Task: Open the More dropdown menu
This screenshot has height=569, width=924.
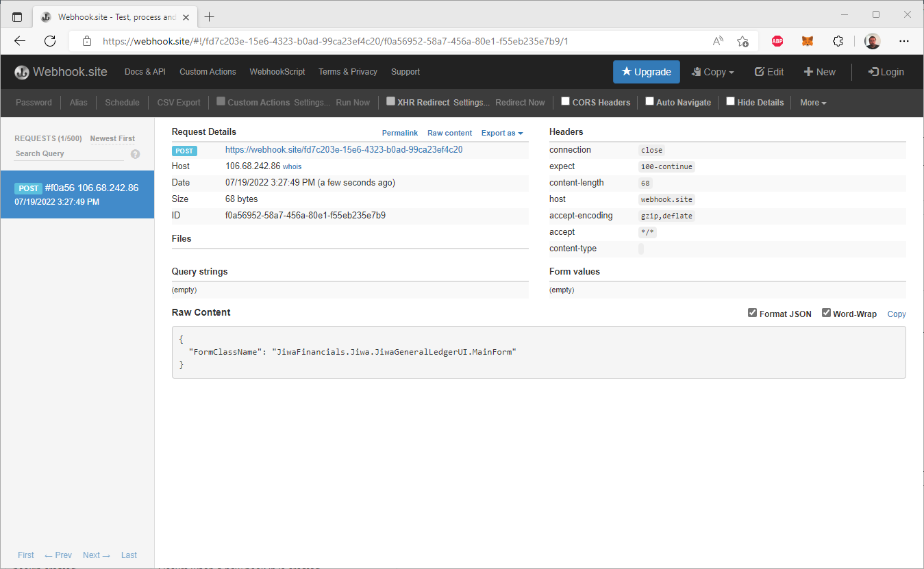Action: point(813,103)
